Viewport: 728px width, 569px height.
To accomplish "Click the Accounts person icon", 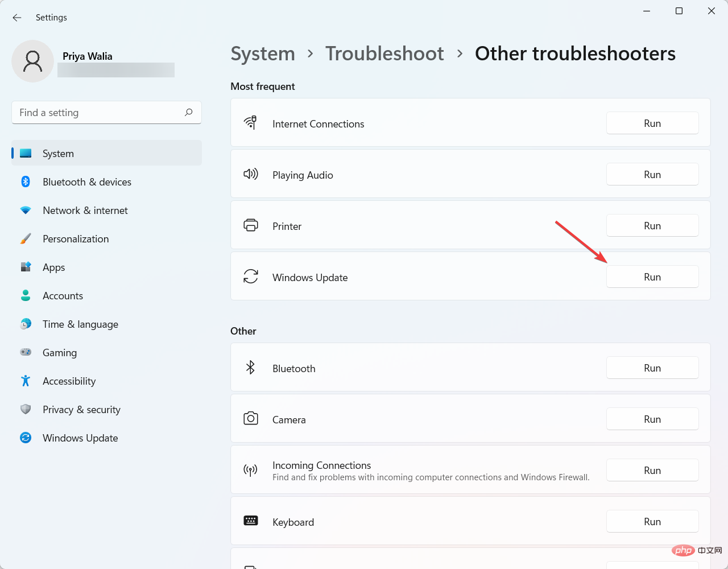I will click(26, 295).
